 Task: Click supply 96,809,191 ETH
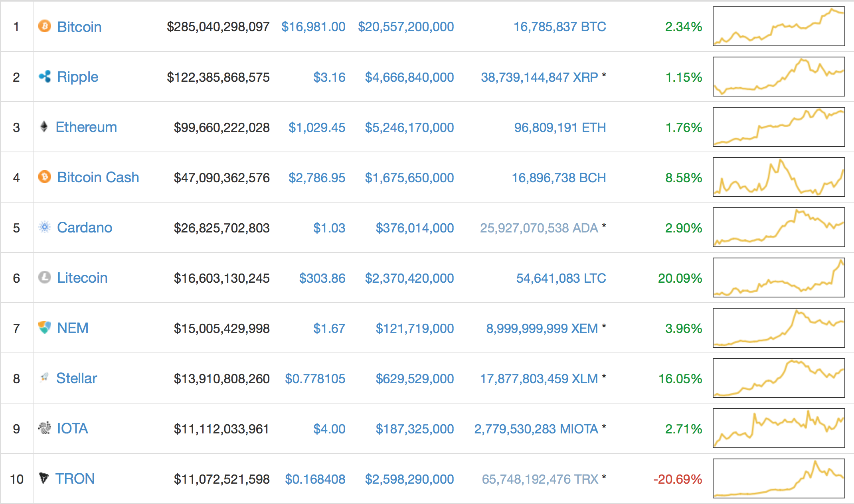pyautogui.click(x=560, y=128)
